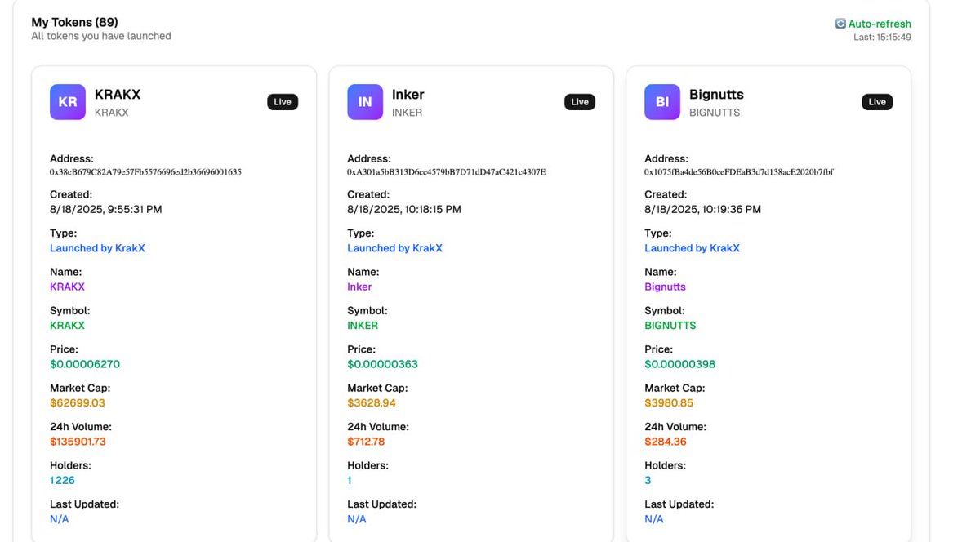Click the N/A last updated value on KRAKX
This screenshot has width=980, height=542.
[x=60, y=519]
